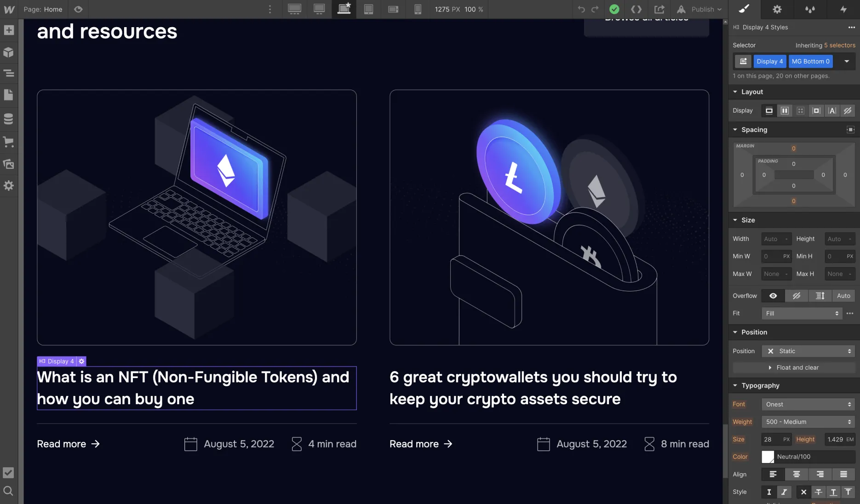Open the Fit dropdown
Screen dimensions: 860x504
pos(802,313)
